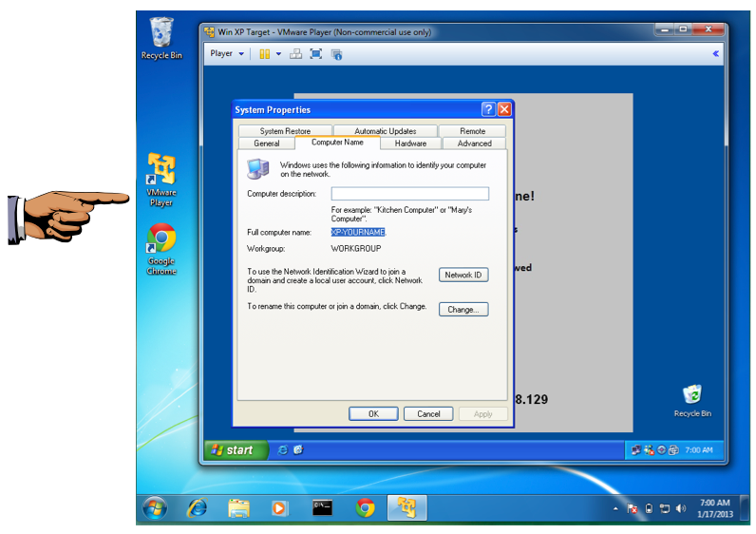Image resolution: width=756 pixels, height=534 pixels.
Task: Switch to the Hardware tab
Action: click(410, 143)
